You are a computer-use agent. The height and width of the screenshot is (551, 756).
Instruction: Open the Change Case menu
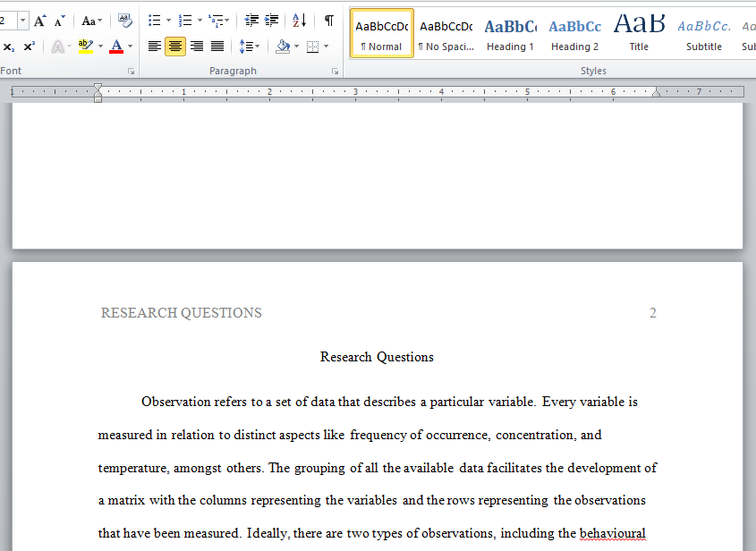(91, 21)
